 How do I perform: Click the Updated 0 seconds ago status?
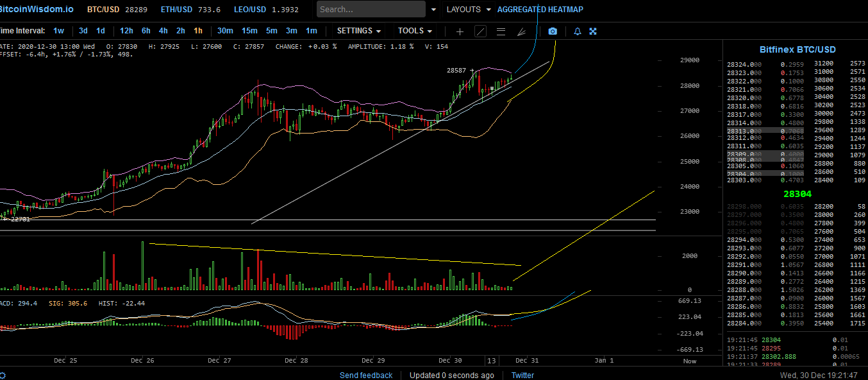[x=452, y=375]
